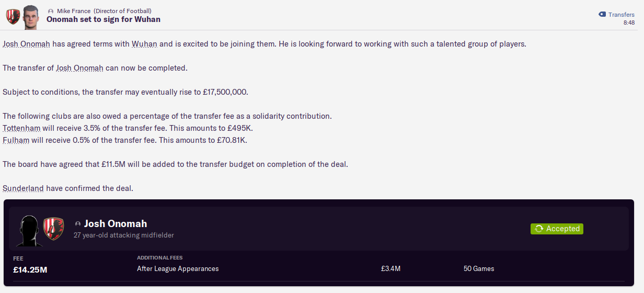Click the Josh Onomah link in the agreed-terms sentence

(26, 44)
